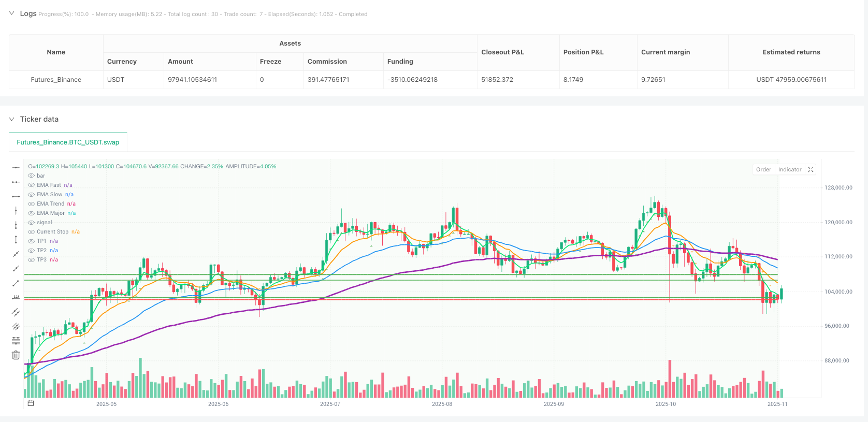868x422 pixels.
Task: Switch to Futures_Binance.BTC_USDT.swap tab
Action: pyautogui.click(x=68, y=142)
